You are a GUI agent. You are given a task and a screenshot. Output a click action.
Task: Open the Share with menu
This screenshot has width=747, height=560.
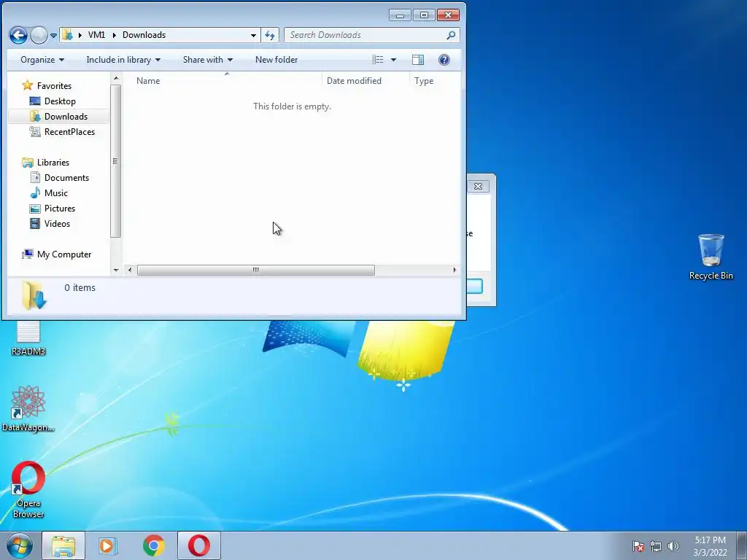[208, 60]
